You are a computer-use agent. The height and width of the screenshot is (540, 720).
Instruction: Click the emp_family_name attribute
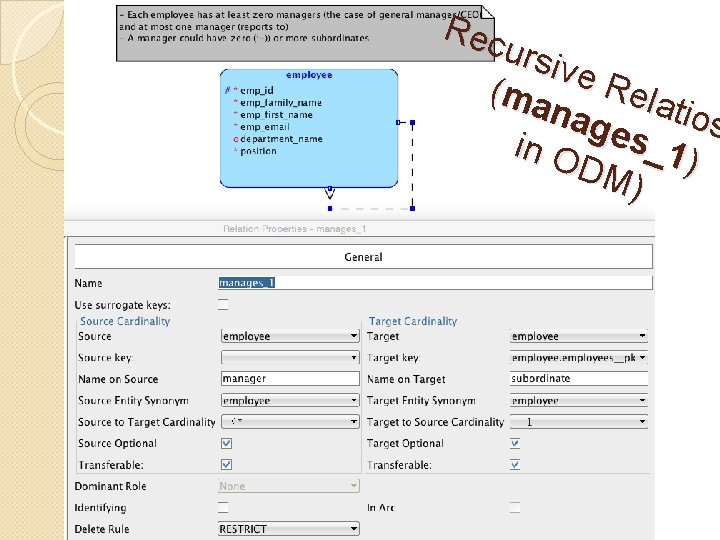tap(281, 103)
